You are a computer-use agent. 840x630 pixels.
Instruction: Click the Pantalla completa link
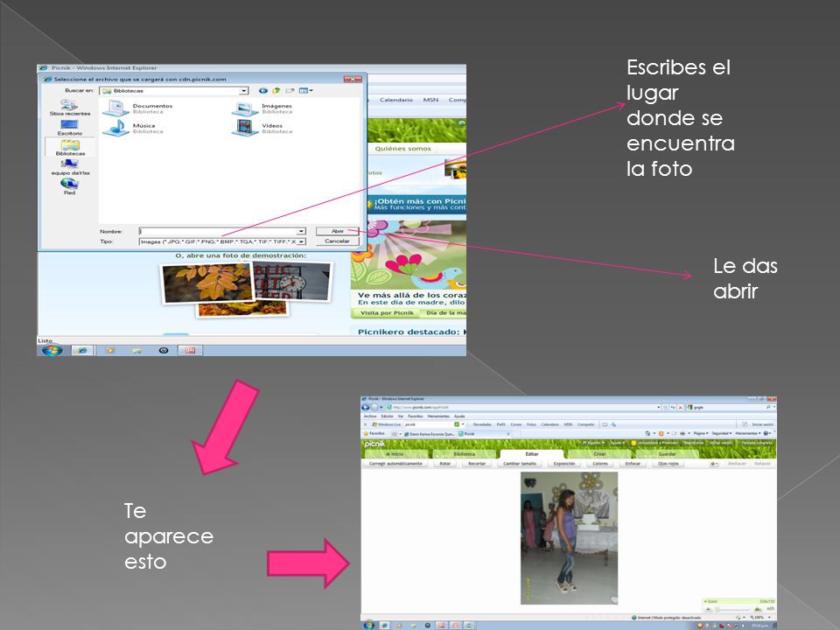(x=756, y=443)
